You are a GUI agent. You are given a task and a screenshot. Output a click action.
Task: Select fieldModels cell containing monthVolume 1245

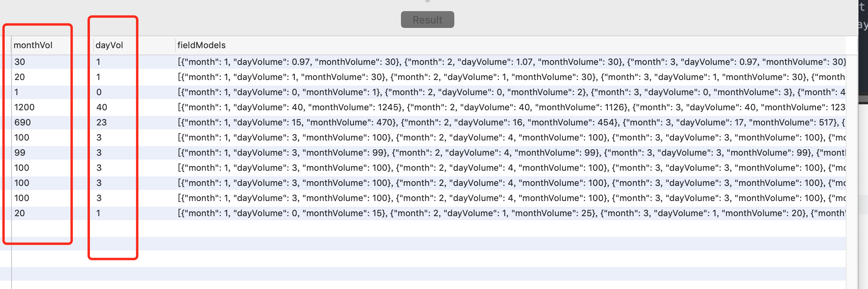click(x=511, y=107)
